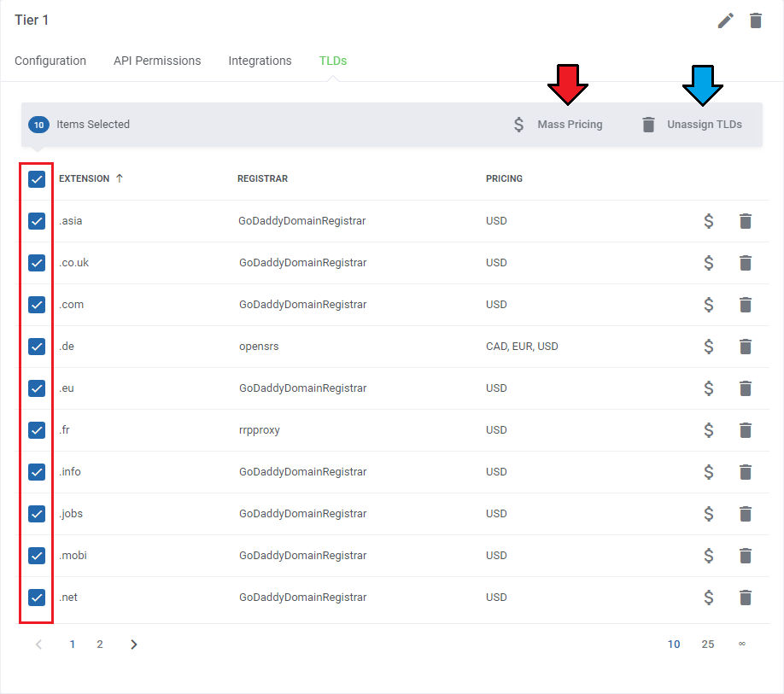784x694 pixels.
Task: Delete the .fr extension row
Action: (745, 430)
